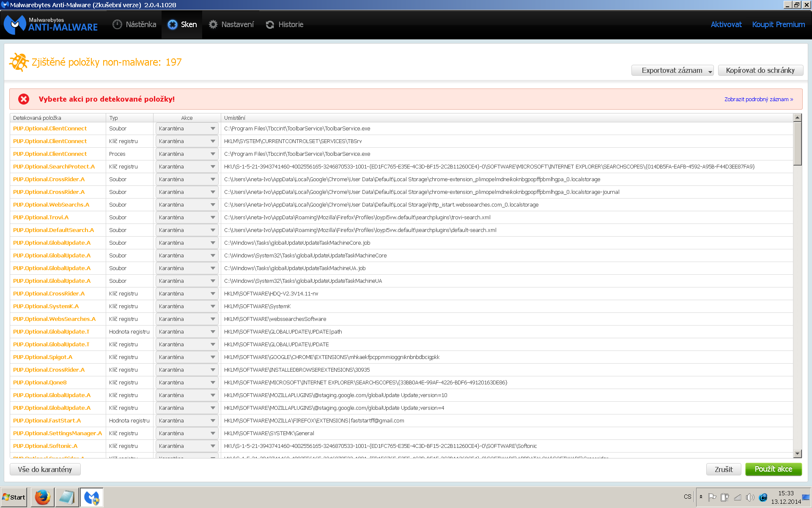
Task: Switch to the Nástěnka tab
Action: point(134,25)
